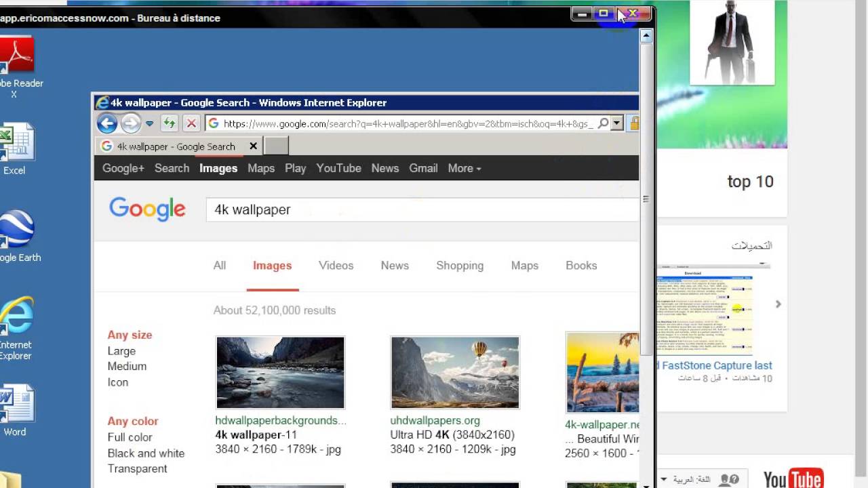Filter images by Transparent

click(138, 468)
